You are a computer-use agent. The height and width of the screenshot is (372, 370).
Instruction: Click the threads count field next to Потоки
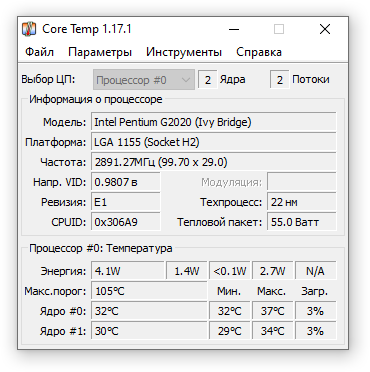(280, 80)
